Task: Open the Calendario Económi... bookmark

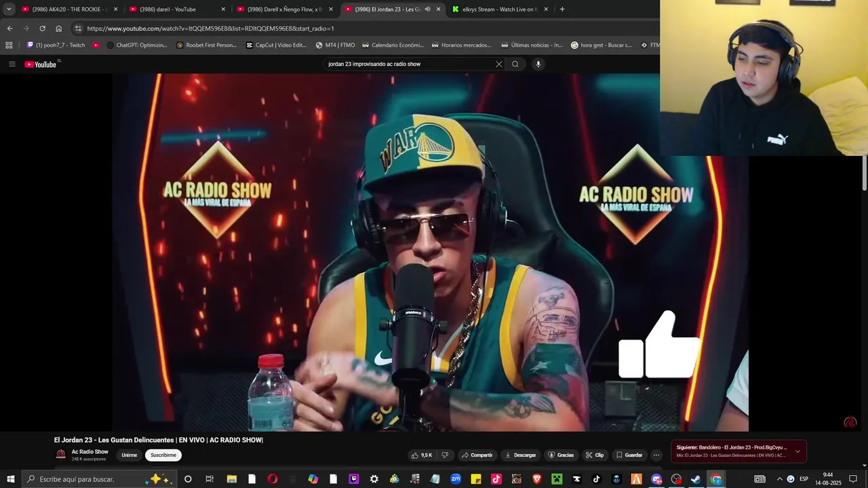Action: click(x=393, y=45)
